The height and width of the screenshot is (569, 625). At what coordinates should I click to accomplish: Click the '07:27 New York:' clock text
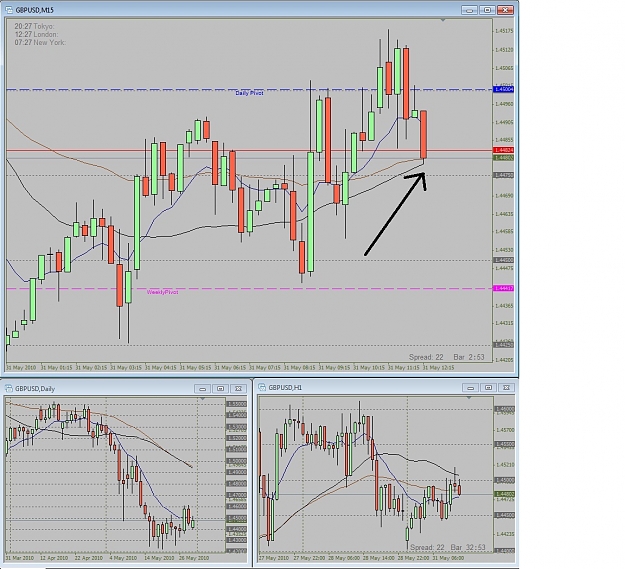(40, 43)
